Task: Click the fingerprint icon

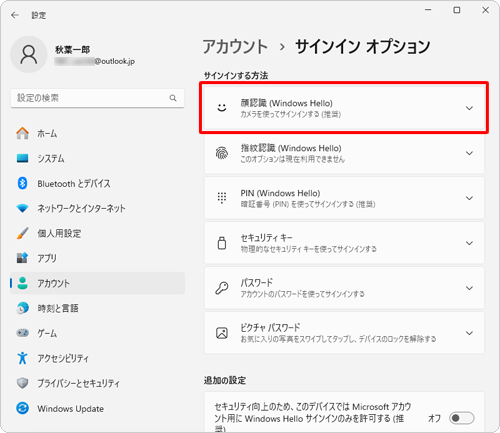Action: [x=222, y=153]
